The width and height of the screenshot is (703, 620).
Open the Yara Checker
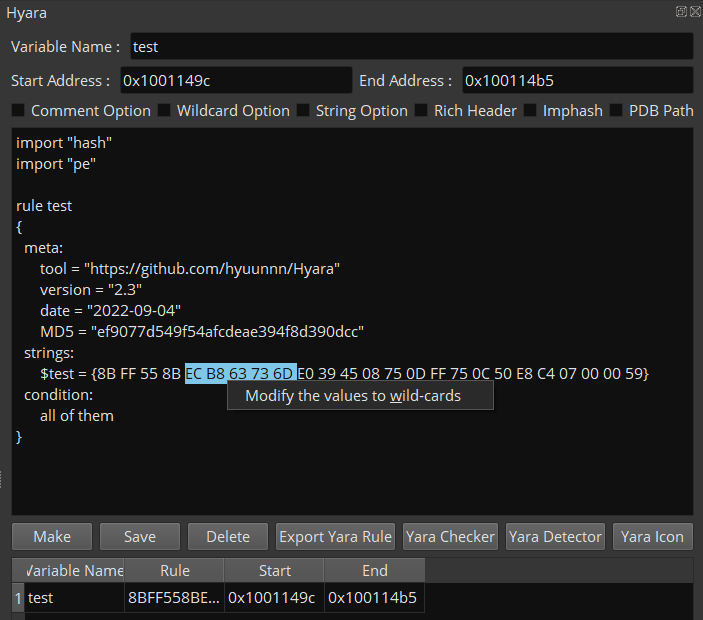pos(450,537)
